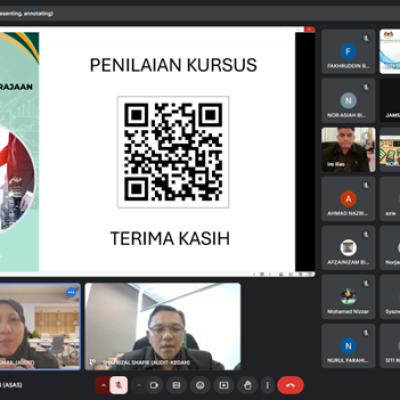
Task: Click the red close button on shared presentation window
Action: point(310,29)
